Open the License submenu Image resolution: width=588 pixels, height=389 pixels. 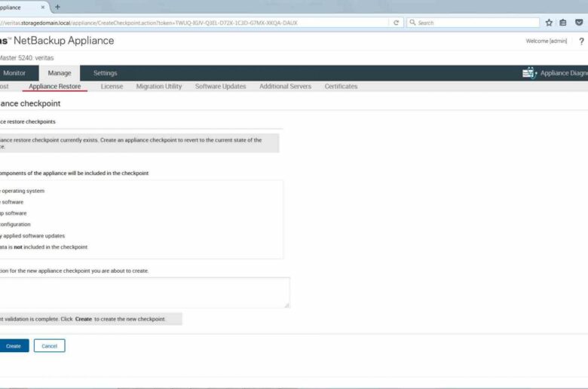(x=112, y=86)
